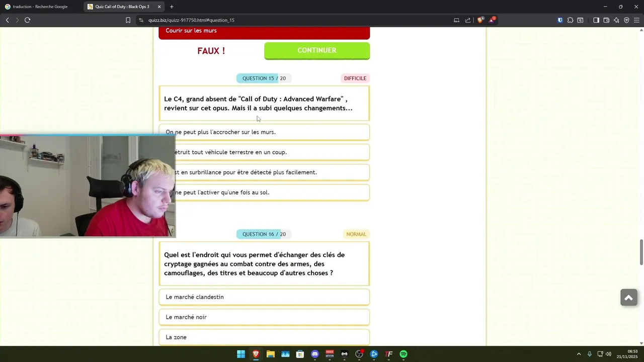Click the quizz.biz URL in the address bar

(191, 20)
